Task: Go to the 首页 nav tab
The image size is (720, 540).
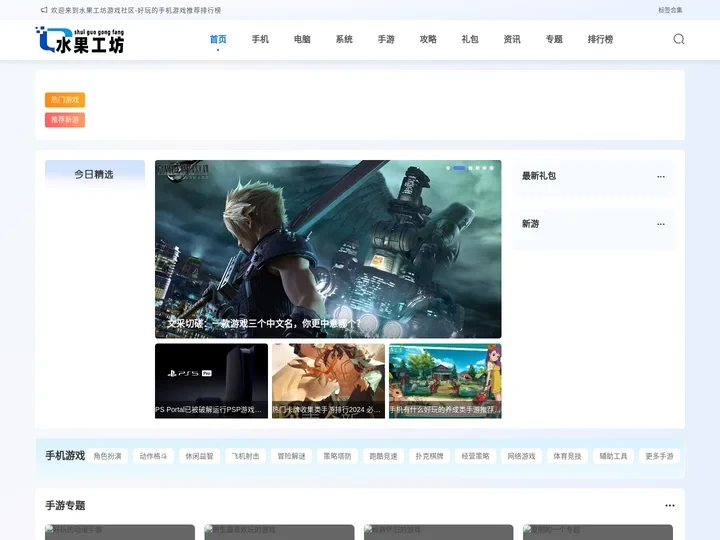Action: click(218, 39)
